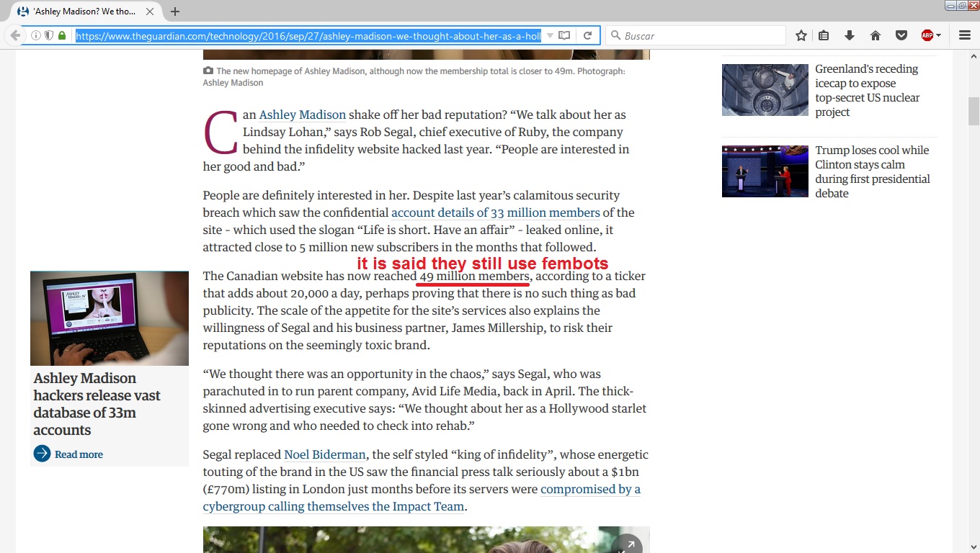980x553 pixels.
Task: Click the magnifier icon in the search box
Action: tap(616, 35)
